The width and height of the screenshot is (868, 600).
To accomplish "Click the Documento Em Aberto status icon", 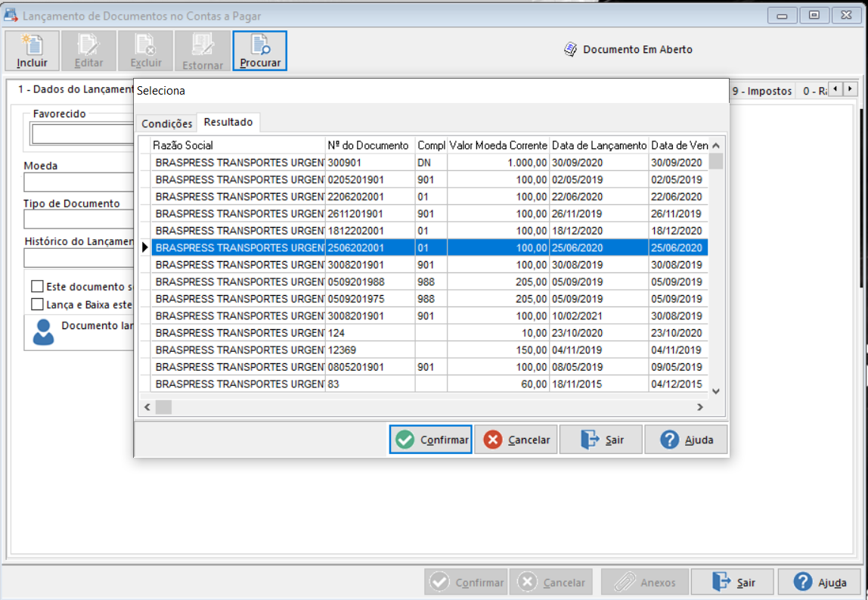I will (570, 49).
